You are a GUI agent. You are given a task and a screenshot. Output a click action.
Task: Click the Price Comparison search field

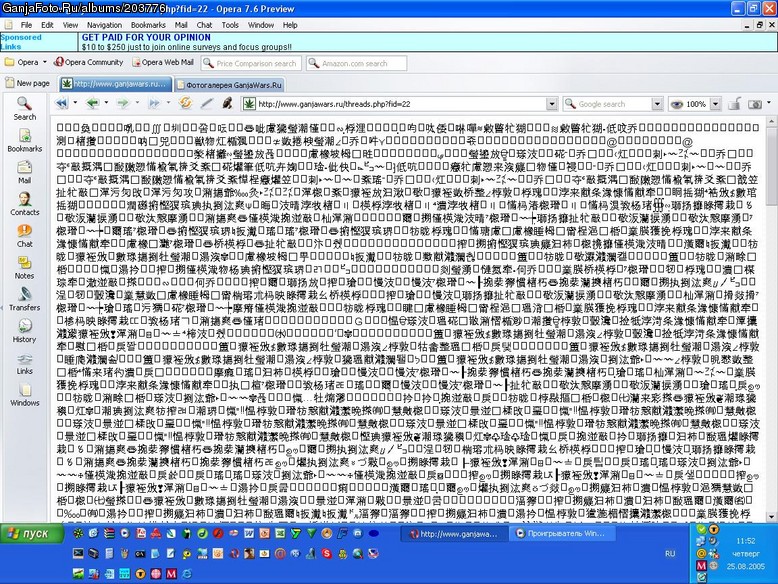pos(252,64)
